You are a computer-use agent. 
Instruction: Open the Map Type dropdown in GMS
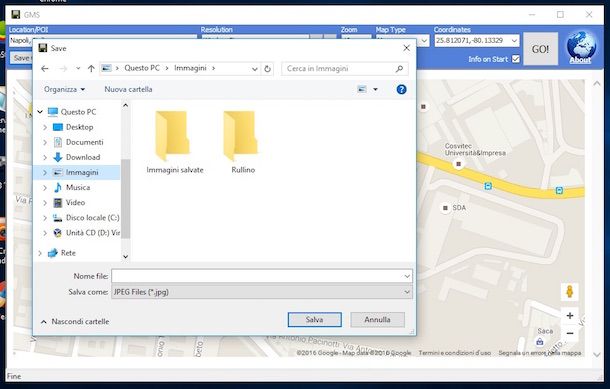click(x=424, y=40)
